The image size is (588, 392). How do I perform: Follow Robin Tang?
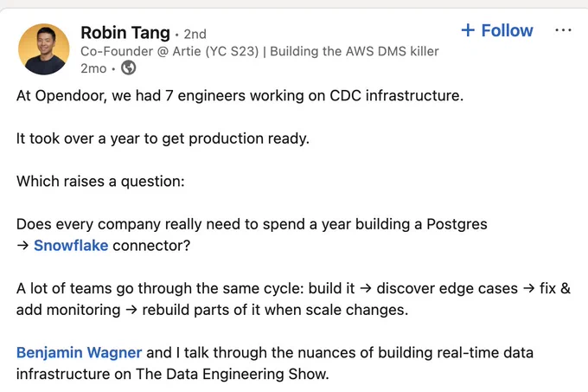point(497,30)
